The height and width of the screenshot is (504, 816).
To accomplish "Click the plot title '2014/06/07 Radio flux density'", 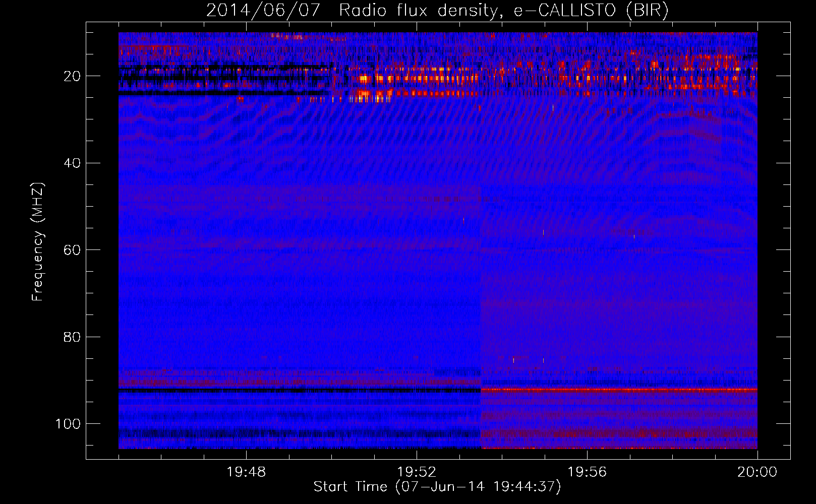I will [x=438, y=11].
